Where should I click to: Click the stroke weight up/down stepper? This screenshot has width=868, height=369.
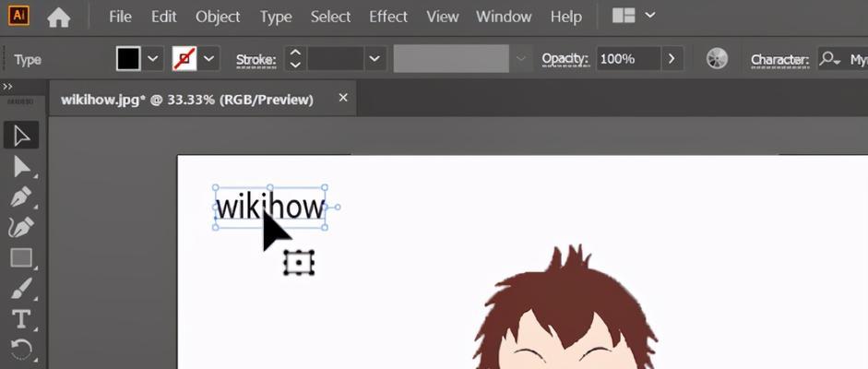click(x=295, y=59)
